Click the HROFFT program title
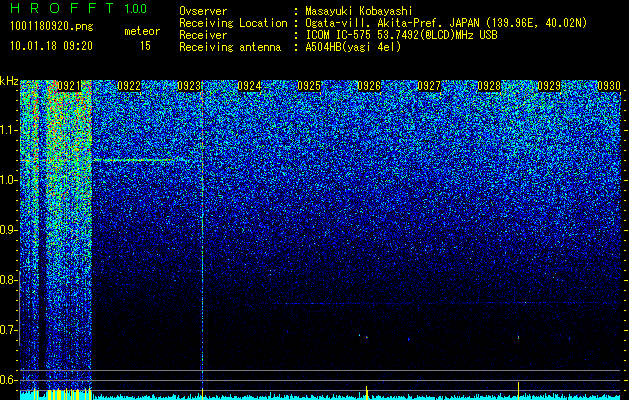The height and width of the screenshot is (400, 629). click(62, 8)
